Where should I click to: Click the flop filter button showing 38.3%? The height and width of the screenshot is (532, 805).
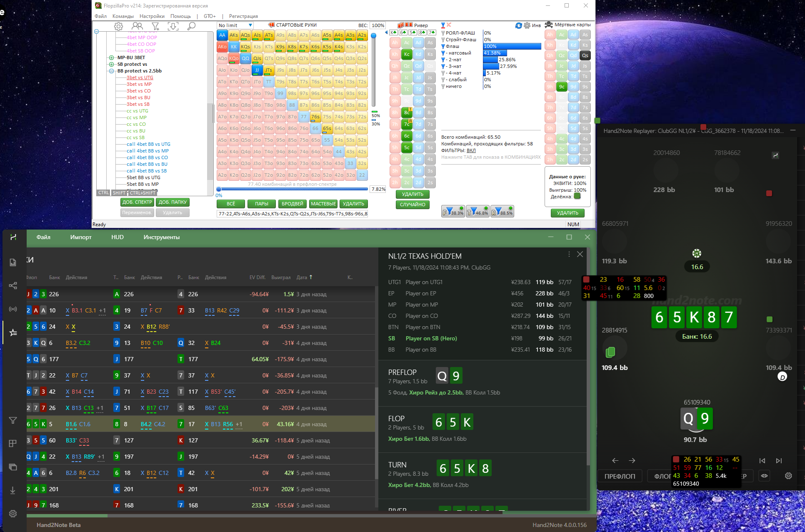453,212
